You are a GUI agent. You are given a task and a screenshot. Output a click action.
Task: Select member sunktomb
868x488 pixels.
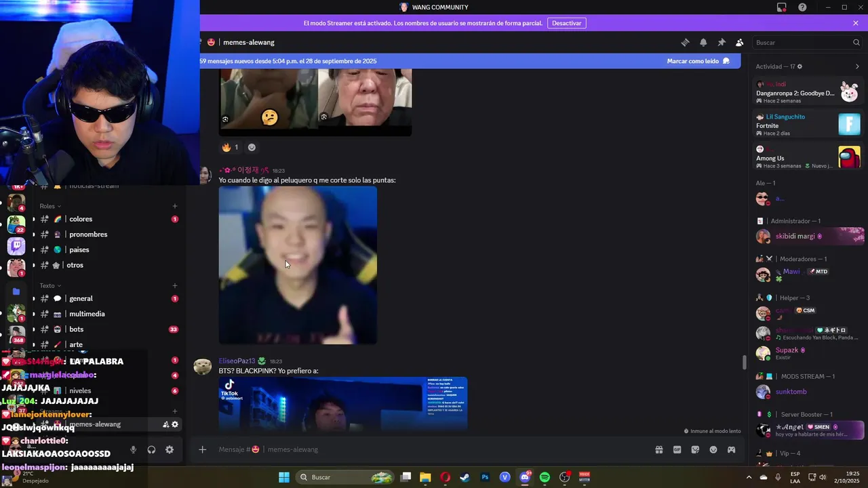click(808, 392)
